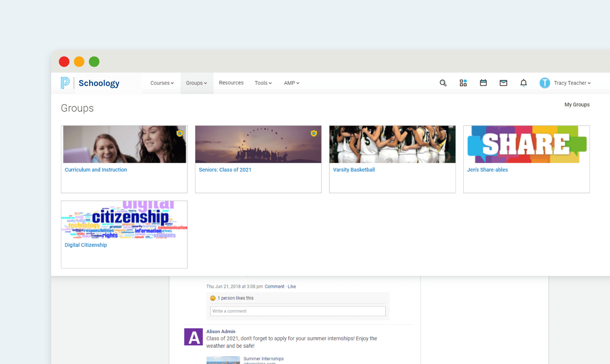Screen dimensions: 610x364
Task: Click the admin badge on Seniors: Class of 2021
Action: coord(314,133)
